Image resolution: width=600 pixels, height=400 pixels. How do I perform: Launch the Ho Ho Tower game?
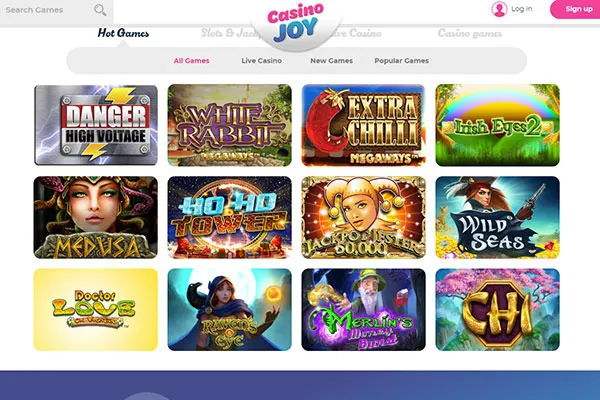coord(230,217)
